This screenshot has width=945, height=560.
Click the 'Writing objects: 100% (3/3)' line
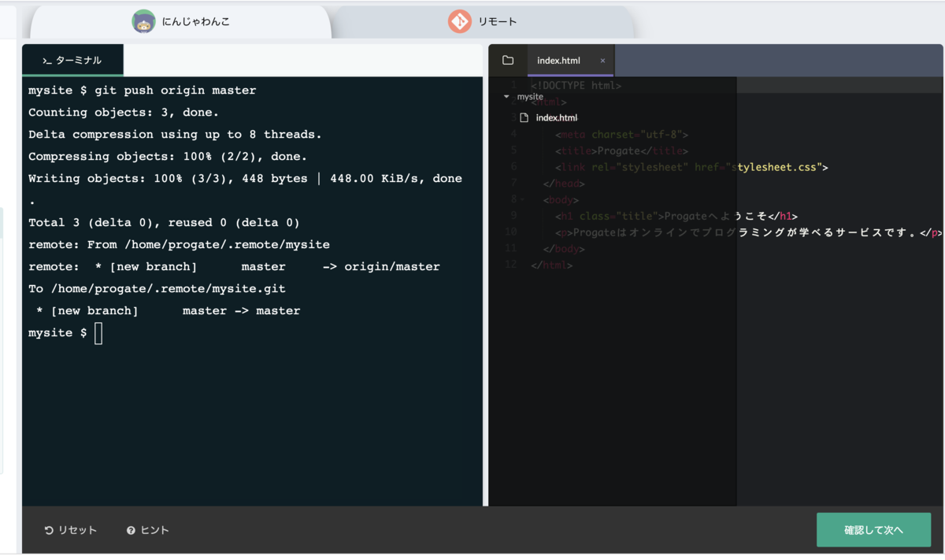point(245,179)
